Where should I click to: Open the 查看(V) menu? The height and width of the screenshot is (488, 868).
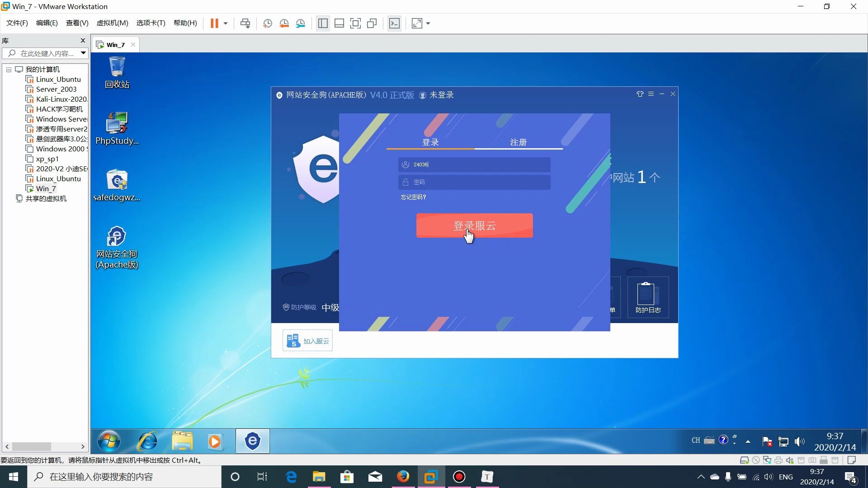(x=77, y=23)
